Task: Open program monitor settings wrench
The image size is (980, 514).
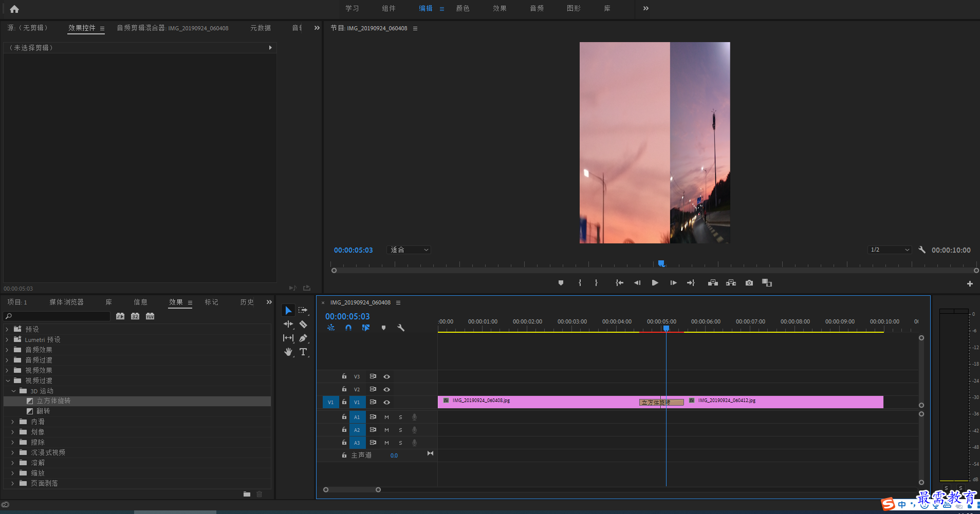Action: [x=922, y=250]
